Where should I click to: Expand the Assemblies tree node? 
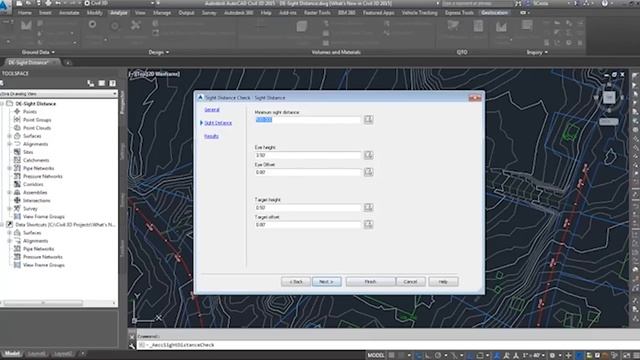(x=9, y=192)
